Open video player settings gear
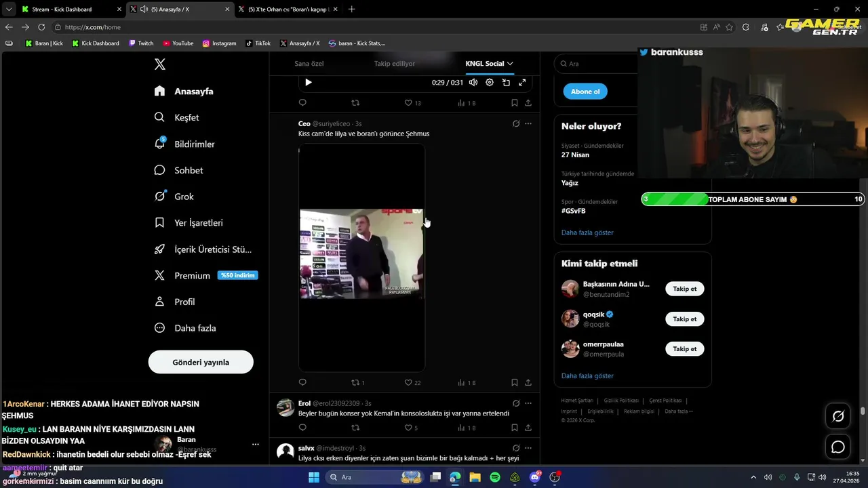Viewport: 868px width, 488px height. 490,83
